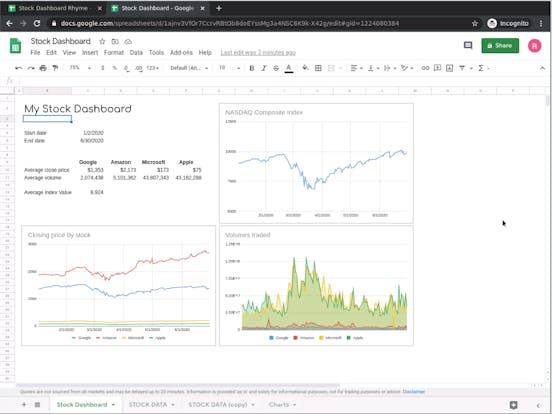Show the side panel arrow
The image size is (552, 414).
pyautogui.click(x=538, y=405)
